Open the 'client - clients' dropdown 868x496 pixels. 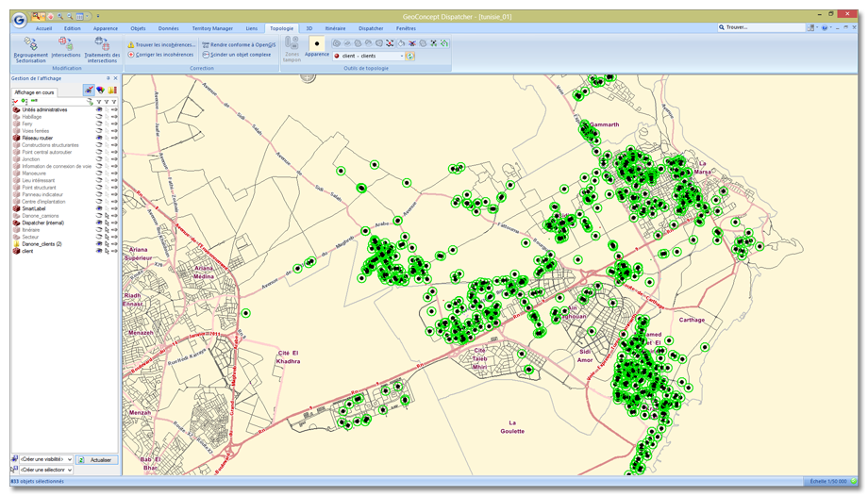click(x=402, y=57)
